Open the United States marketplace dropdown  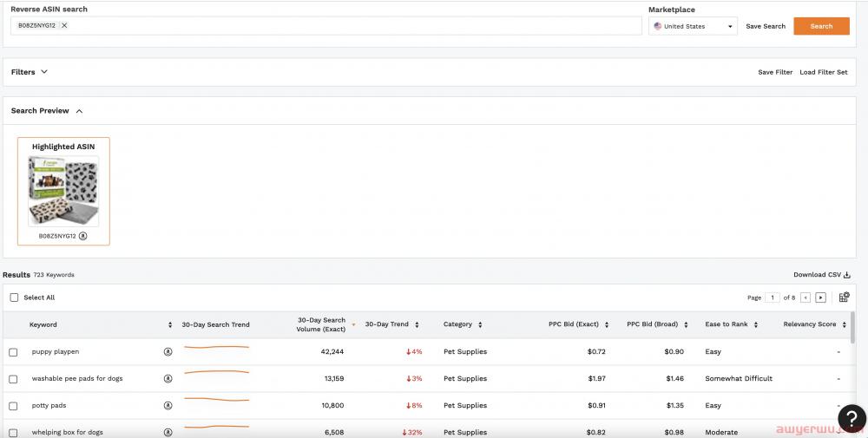693,26
